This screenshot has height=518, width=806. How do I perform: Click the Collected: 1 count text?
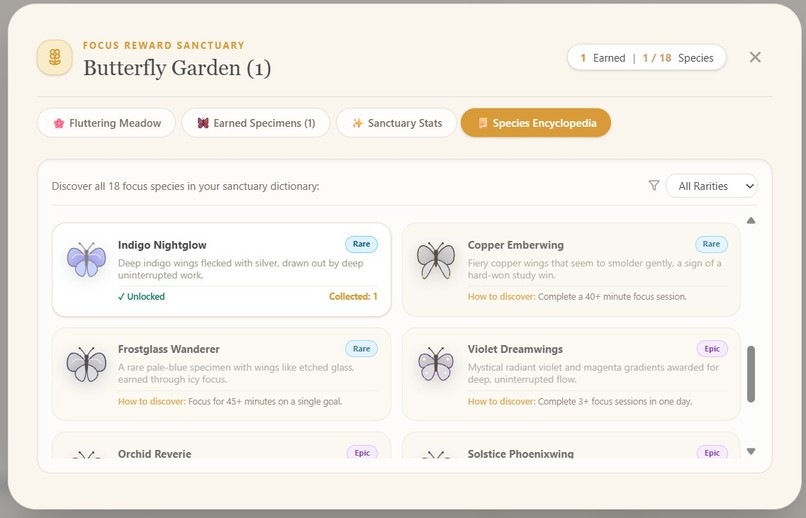tap(353, 297)
